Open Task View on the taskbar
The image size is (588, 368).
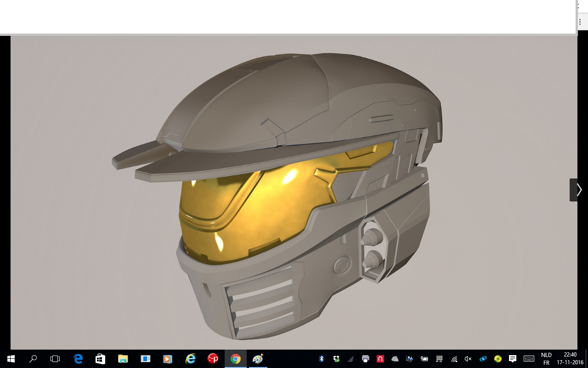coord(55,359)
